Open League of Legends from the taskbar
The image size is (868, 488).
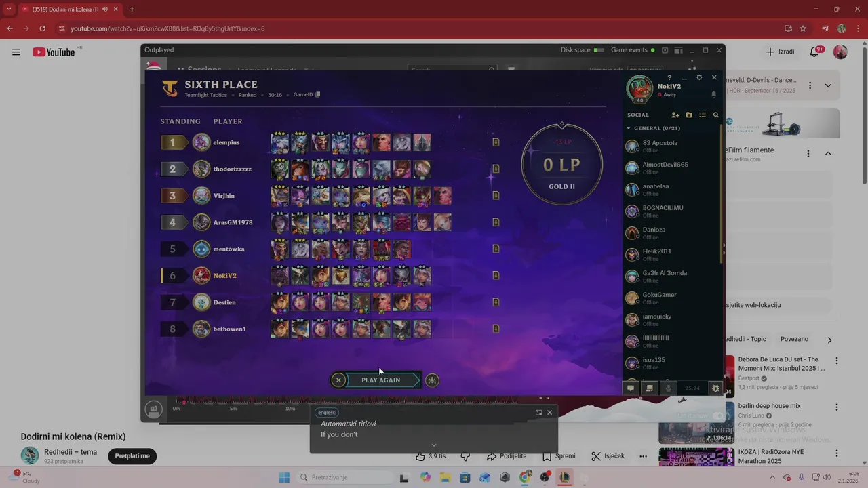coord(564,477)
